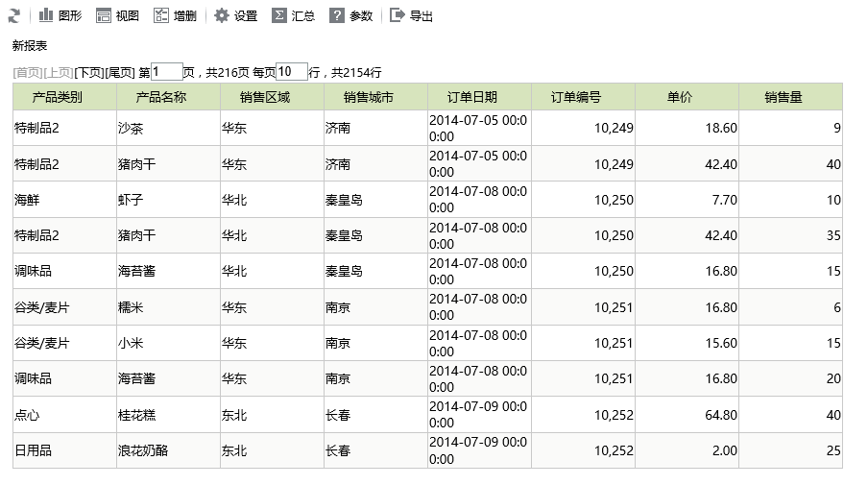Image resolution: width=868 pixels, height=485 pixels.
Task: Click the 汇总 sigma summary icon
Action: pos(279,15)
